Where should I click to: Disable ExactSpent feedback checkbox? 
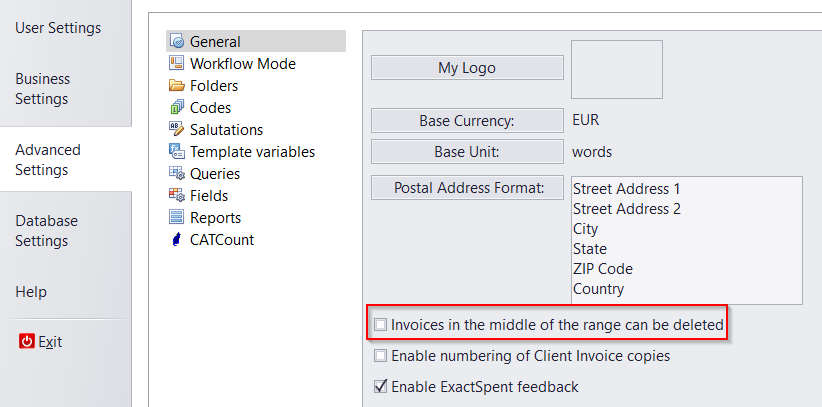(380, 387)
